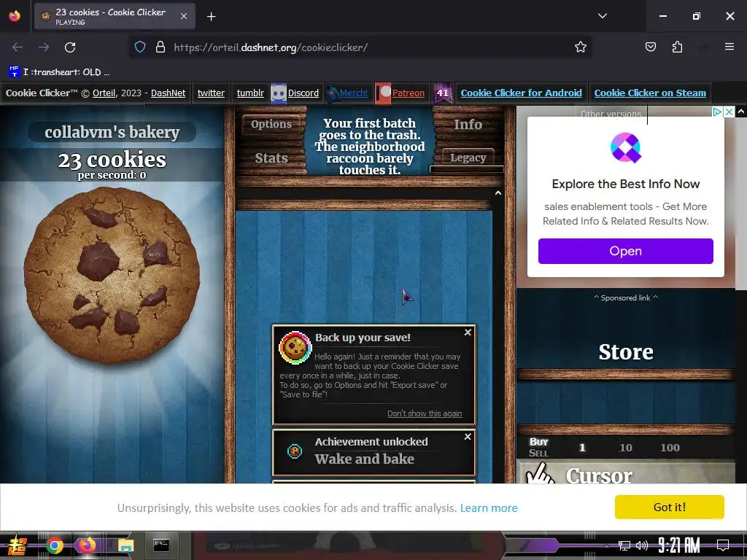Open the Merch! link

coord(354,93)
